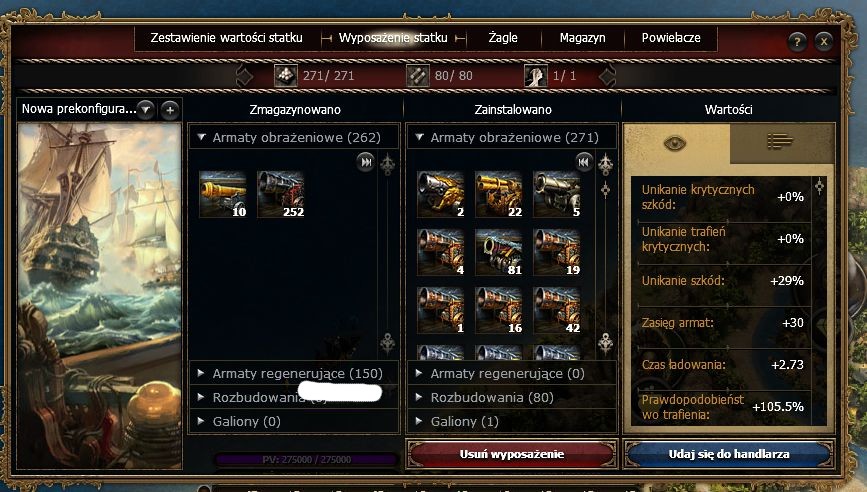Add new preconfiguration with plus button
The image size is (867, 492).
coord(170,110)
